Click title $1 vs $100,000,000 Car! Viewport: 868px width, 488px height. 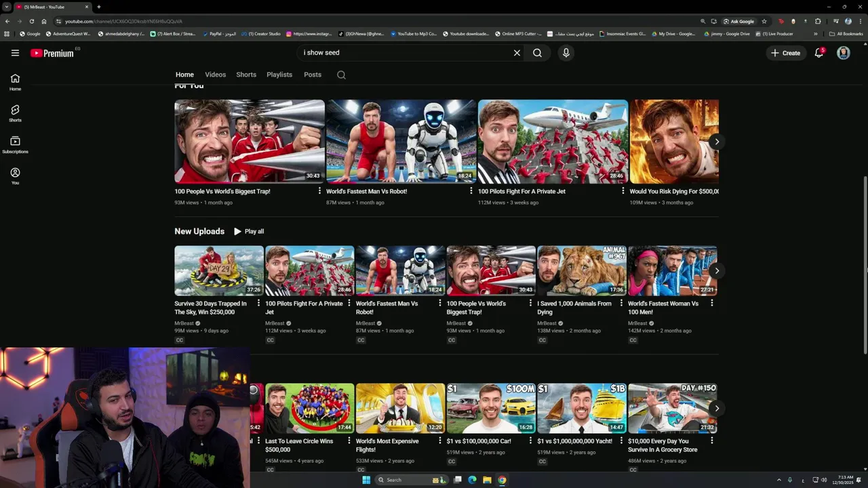[479, 441]
